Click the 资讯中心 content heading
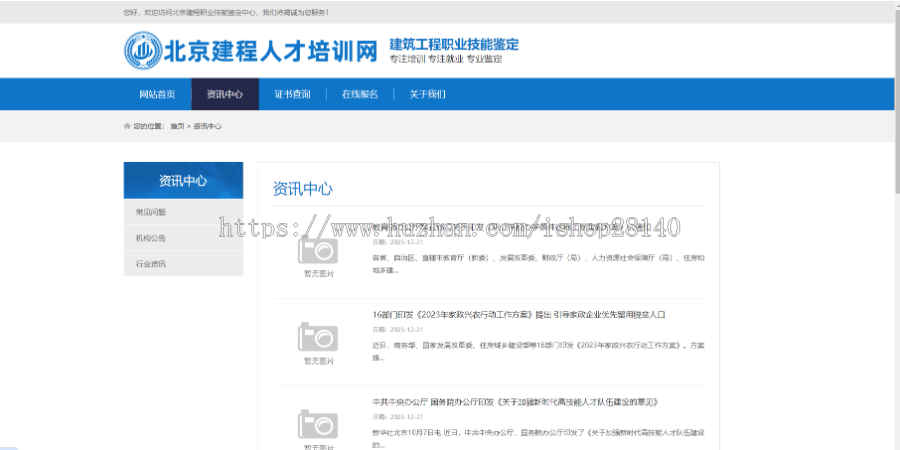Screen dimensions: 900x450 302,189
